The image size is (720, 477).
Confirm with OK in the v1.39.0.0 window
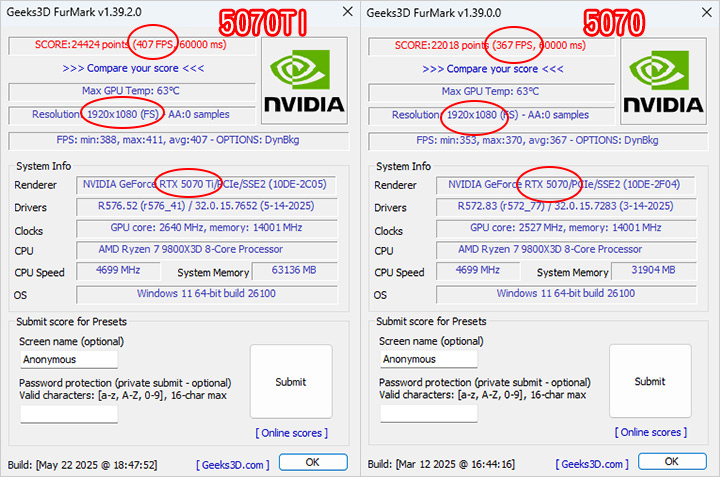pos(672,461)
